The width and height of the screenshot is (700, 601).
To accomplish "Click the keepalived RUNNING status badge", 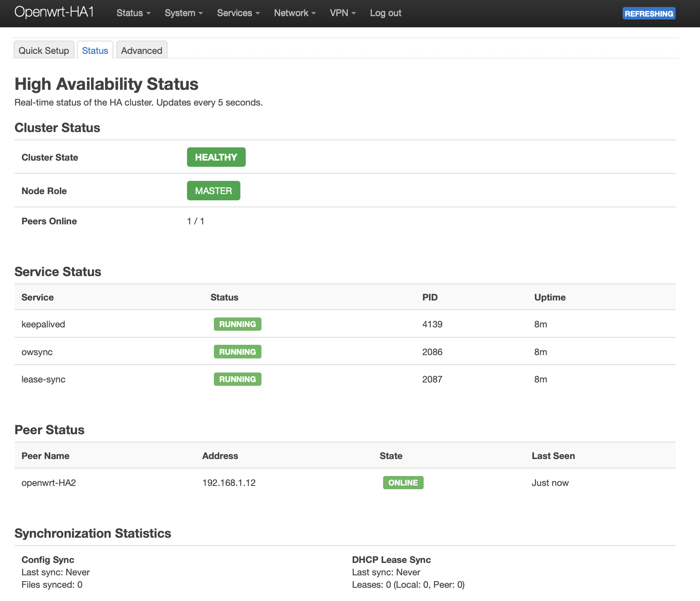I will click(x=237, y=324).
